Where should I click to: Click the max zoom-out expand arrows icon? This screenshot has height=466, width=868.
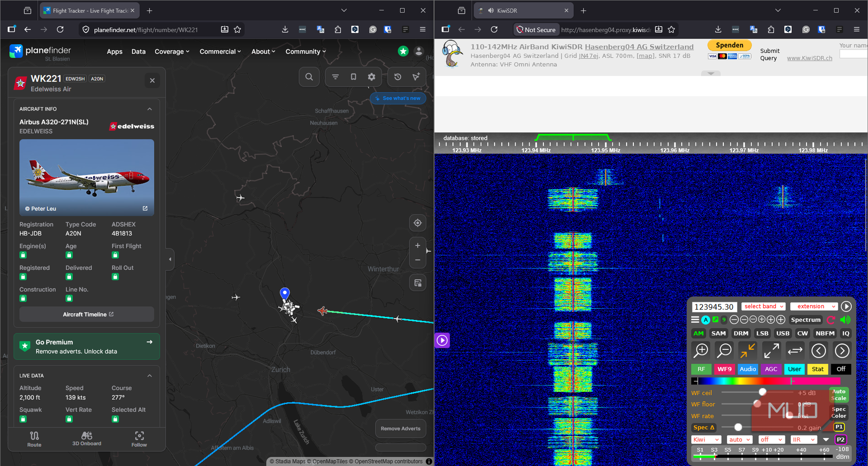click(771, 350)
